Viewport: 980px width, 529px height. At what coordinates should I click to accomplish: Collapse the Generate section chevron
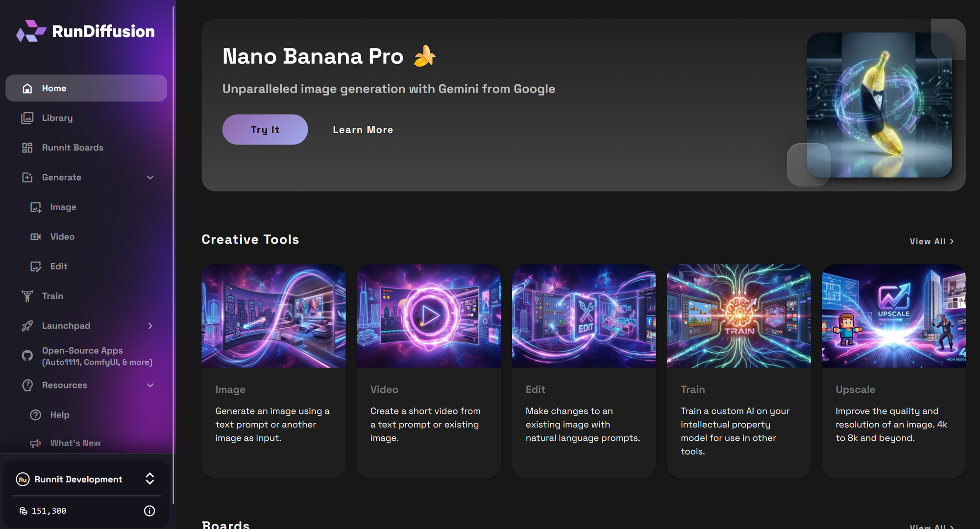pos(150,177)
